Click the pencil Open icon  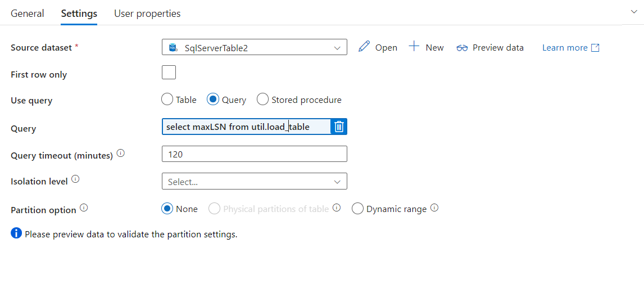(364, 47)
